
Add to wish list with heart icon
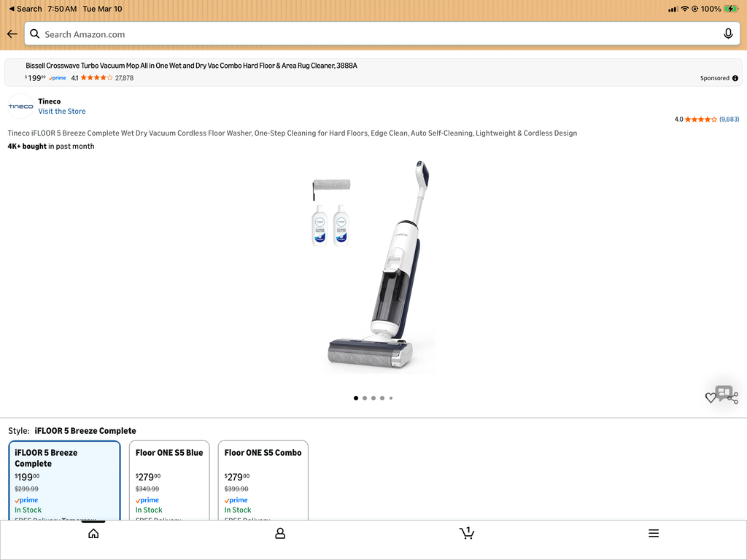click(711, 397)
